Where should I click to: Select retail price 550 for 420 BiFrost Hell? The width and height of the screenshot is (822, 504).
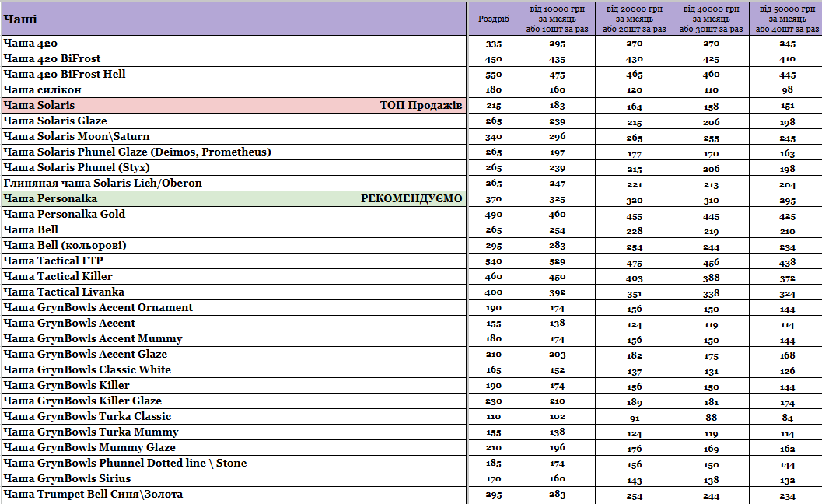[494, 75]
